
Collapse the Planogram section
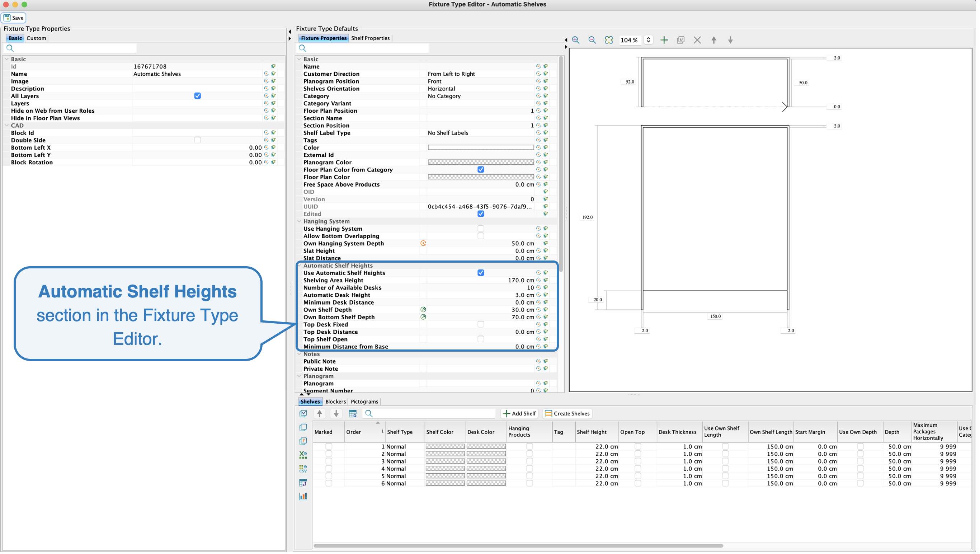click(300, 377)
